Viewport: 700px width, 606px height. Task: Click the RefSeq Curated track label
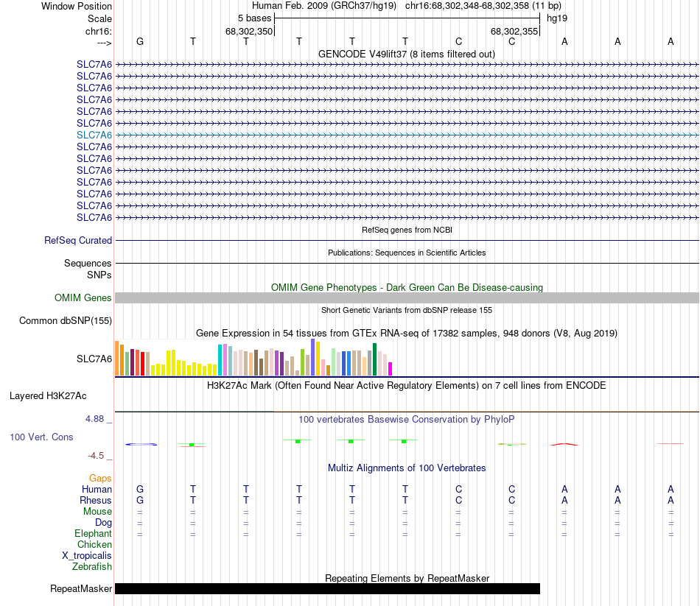[78, 240]
